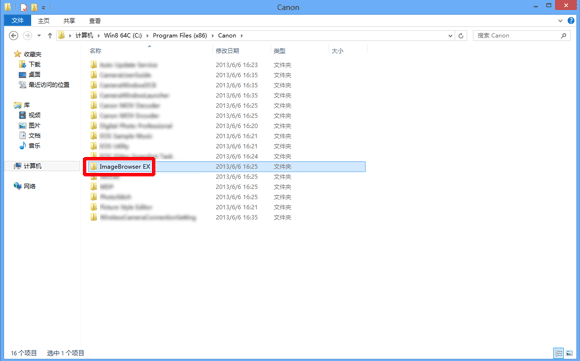Switch to large icons view
This screenshot has width=580, height=361.
tap(570, 352)
